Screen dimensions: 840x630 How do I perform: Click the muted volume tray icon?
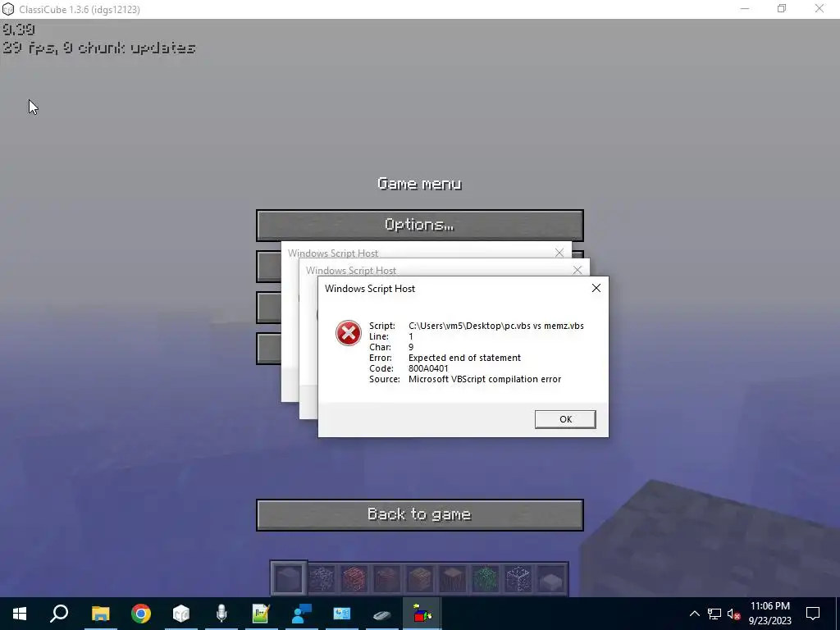734,614
